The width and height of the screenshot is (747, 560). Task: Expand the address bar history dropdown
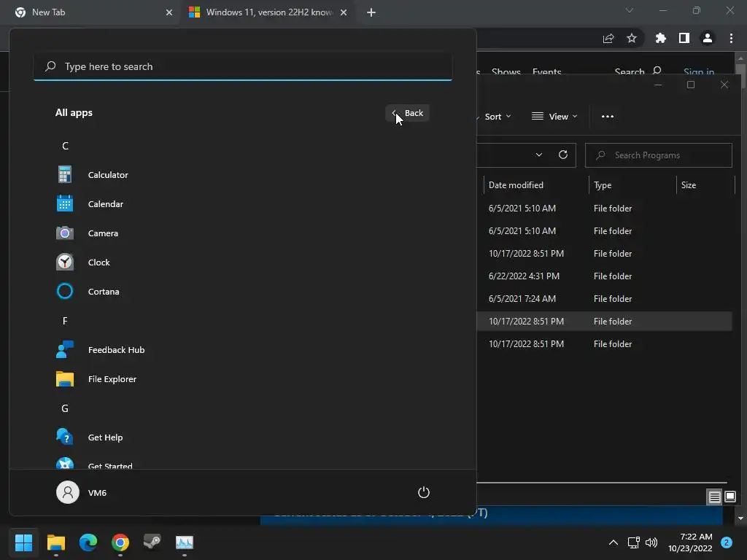tap(539, 155)
